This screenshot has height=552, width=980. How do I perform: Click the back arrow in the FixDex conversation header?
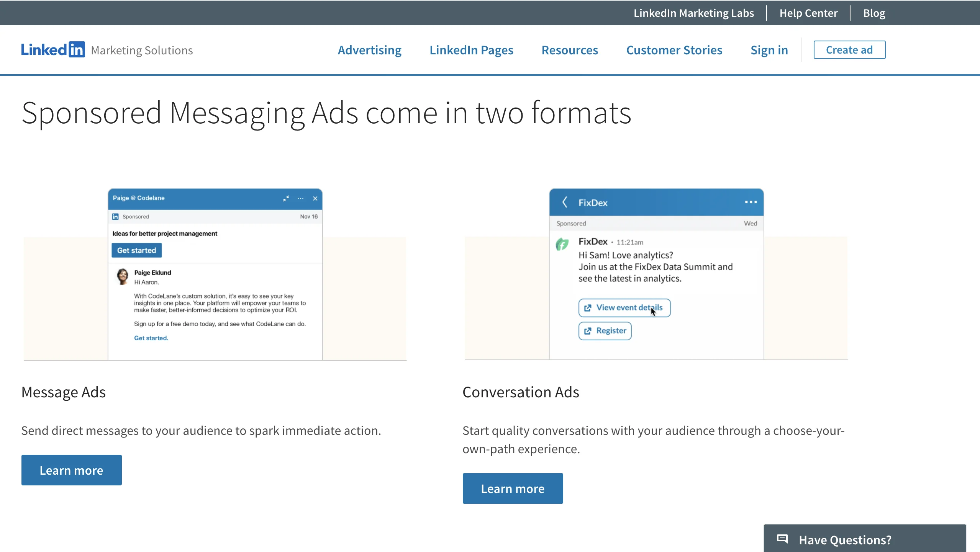pyautogui.click(x=565, y=202)
